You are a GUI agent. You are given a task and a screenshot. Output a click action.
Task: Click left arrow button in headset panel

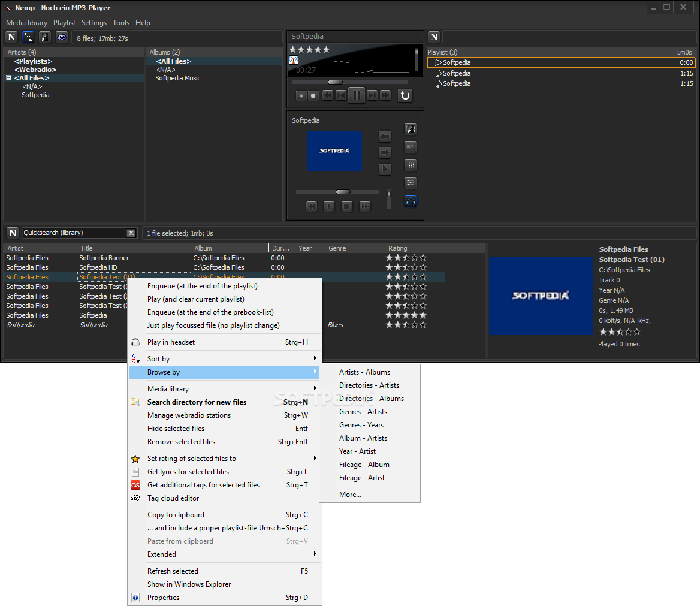[x=384, y=136]
